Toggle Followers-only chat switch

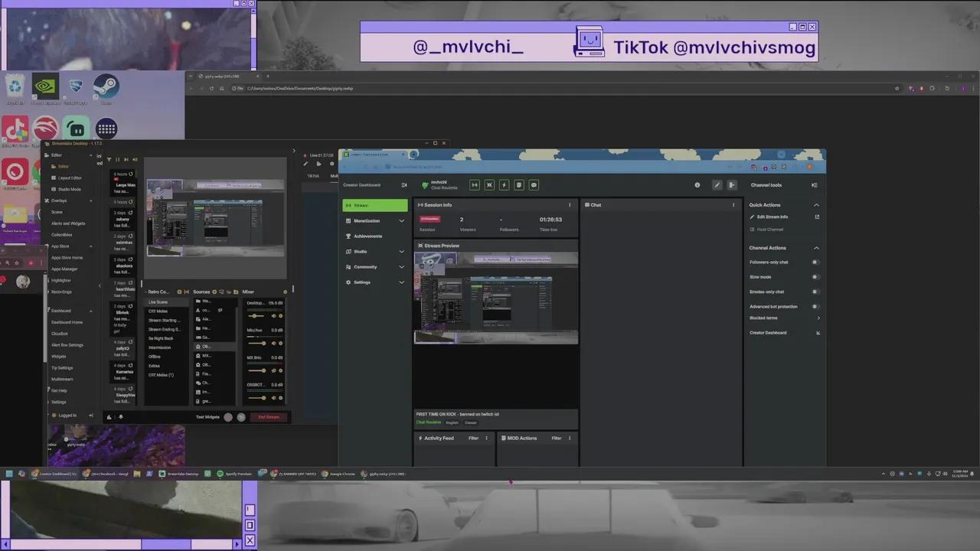pos(815,262)
